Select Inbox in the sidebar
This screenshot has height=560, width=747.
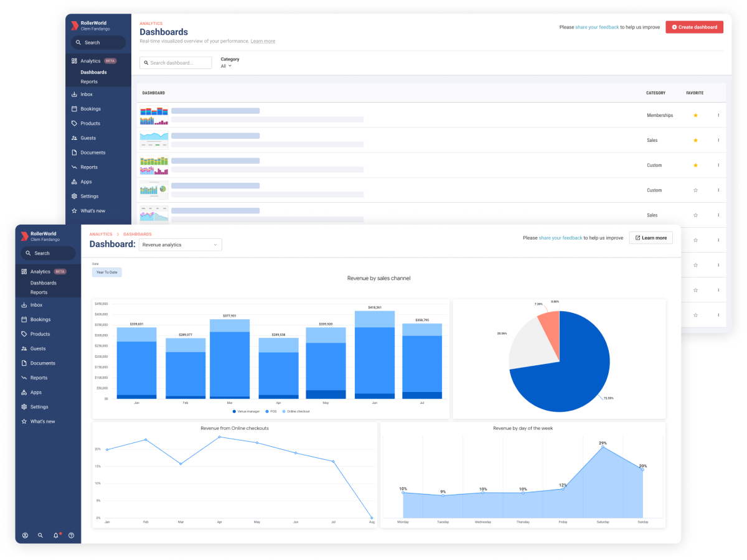(34, 305)
